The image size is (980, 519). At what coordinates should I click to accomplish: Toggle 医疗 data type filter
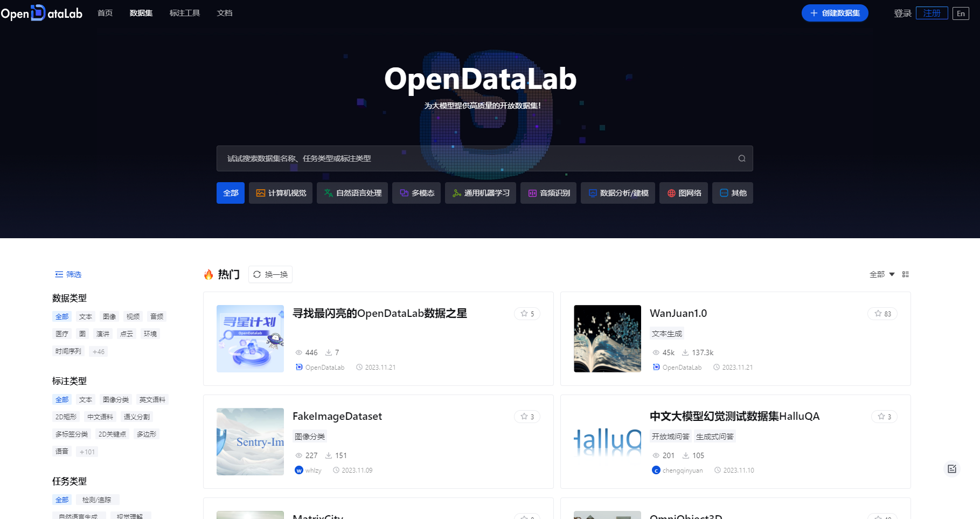coord(62,334)
